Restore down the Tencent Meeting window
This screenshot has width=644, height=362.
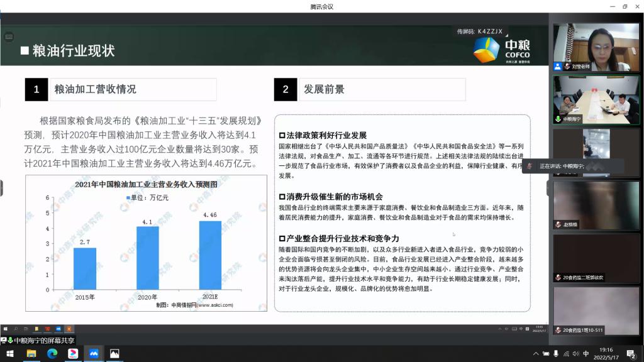pos(625,6)
